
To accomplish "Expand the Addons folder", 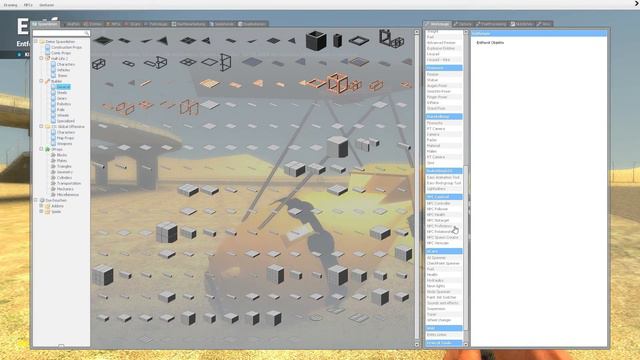I will pyautogui.click(x=41, y=206).
